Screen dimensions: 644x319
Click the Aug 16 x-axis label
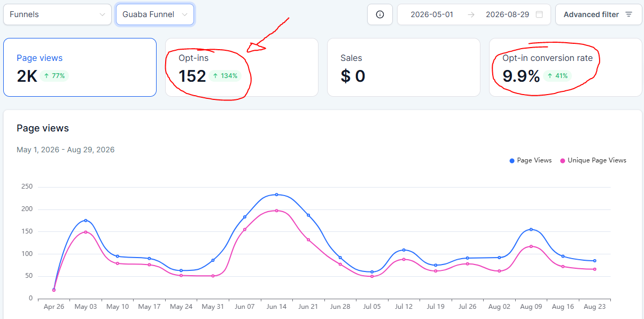click(563, 307)
